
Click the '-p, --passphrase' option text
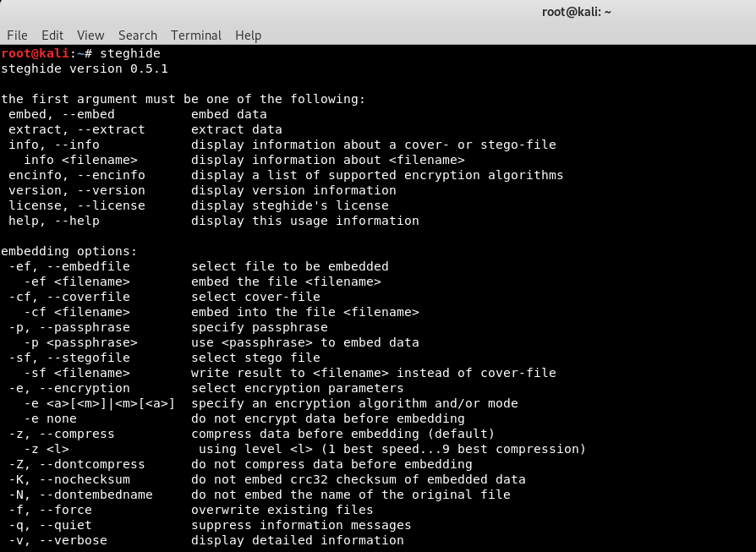[x=69, y=327]
